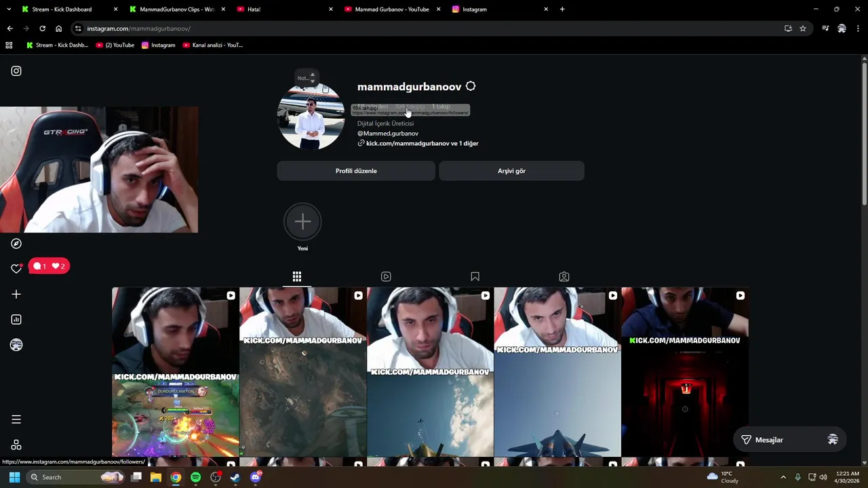Open the kick.com/mammadgurbanov bio link
The image size is (868, 488).
(422, 144)
